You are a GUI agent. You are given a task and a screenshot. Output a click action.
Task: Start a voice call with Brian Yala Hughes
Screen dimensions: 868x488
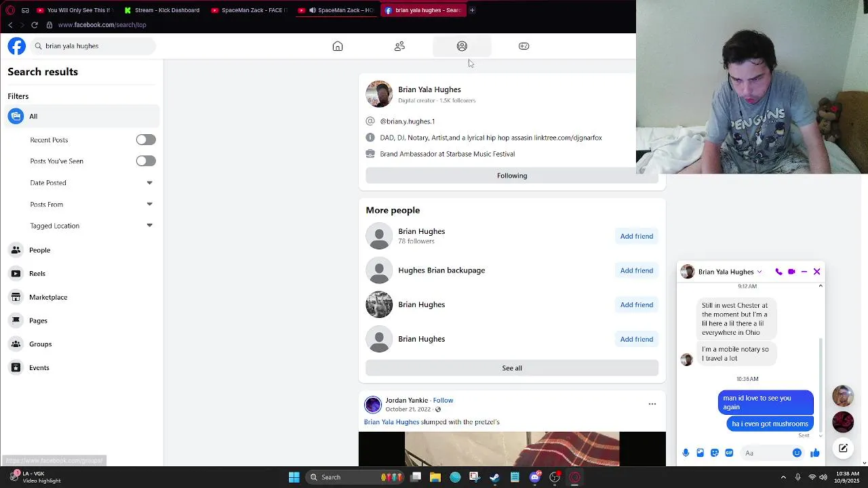[778, 272]
